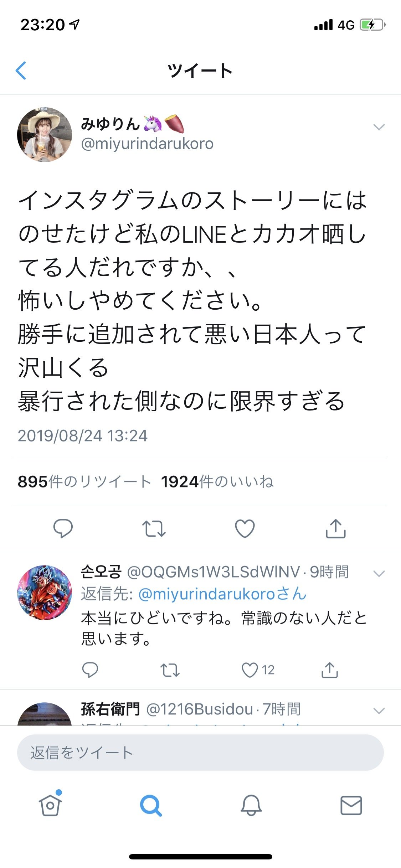
Task: Open the Search tab
Action: (x=151, y=806)
